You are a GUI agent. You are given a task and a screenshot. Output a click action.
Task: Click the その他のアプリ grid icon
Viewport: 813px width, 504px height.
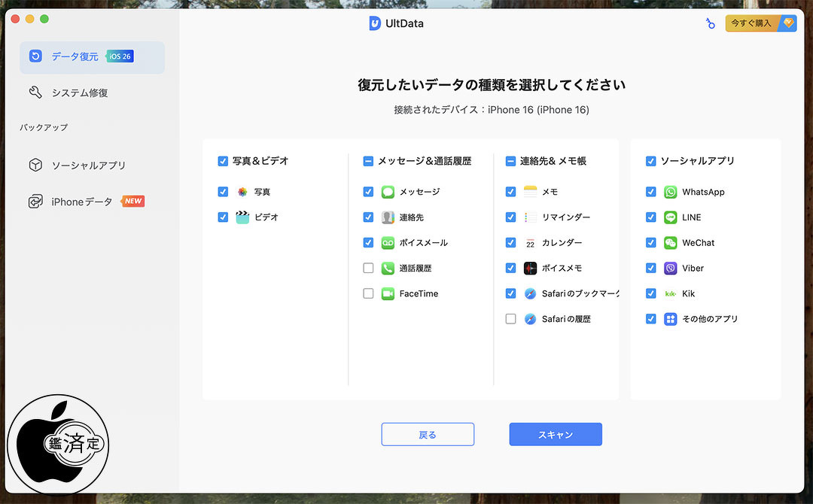coord(671,319)
